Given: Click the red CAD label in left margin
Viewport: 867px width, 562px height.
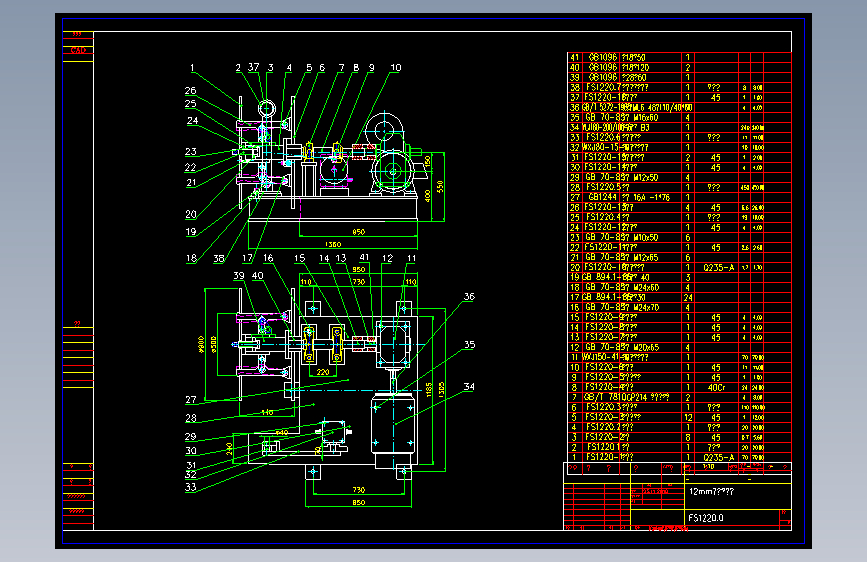Looking at the screenshot, I should click(78, 50).
